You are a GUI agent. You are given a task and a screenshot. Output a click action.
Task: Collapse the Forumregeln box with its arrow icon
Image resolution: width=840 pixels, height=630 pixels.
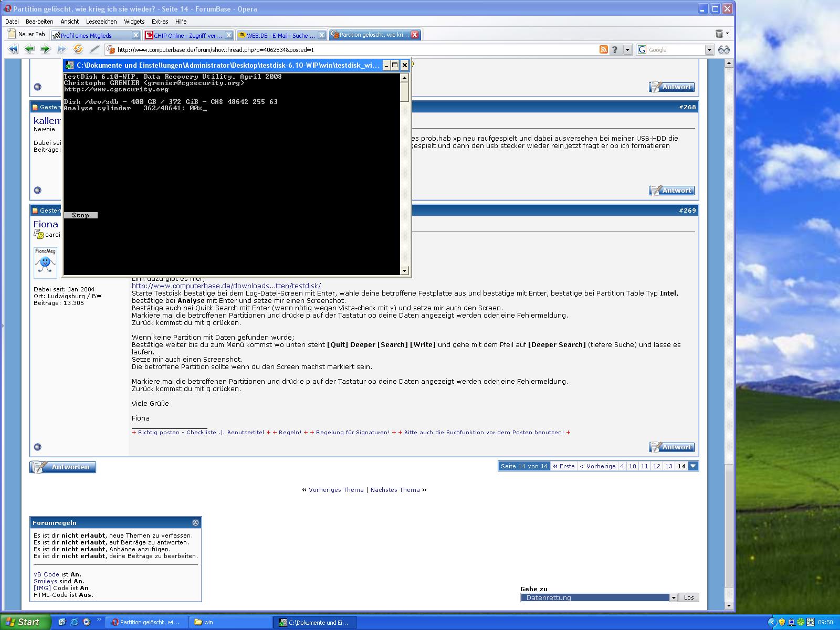[196, 522]
